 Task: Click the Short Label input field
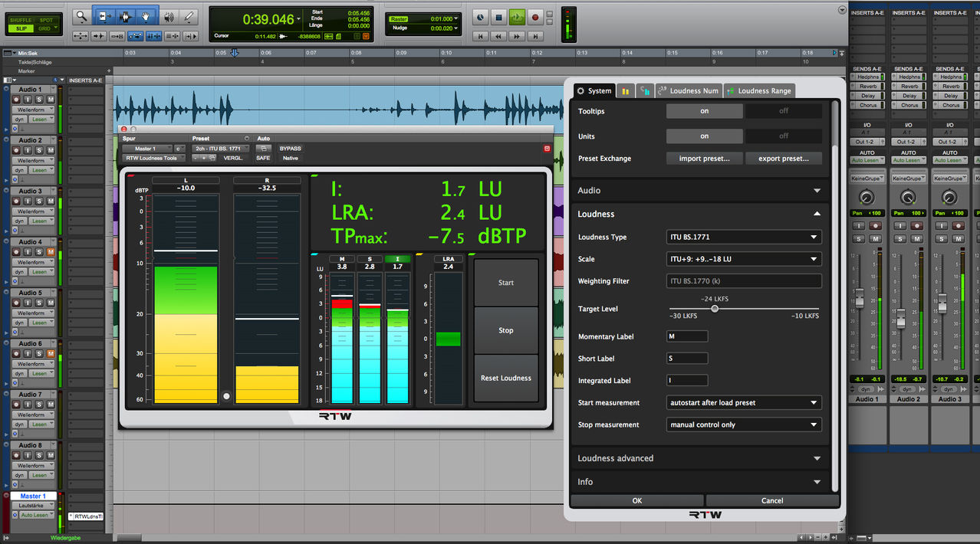click(x=687, y=359)
